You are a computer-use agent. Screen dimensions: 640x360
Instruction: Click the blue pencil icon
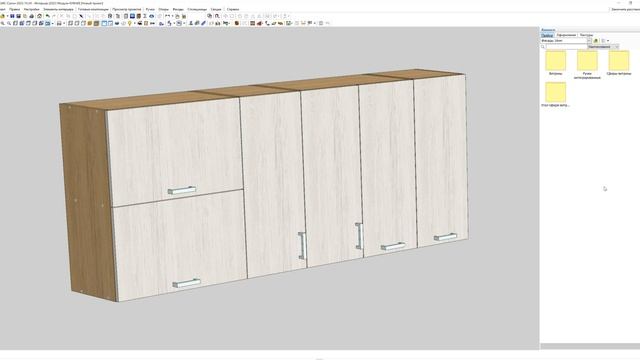(203, 23)
